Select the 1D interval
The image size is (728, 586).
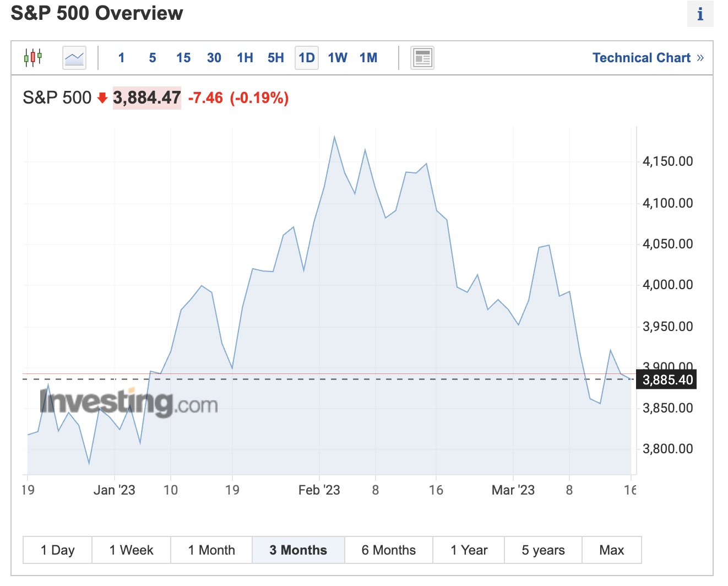click(307, 58)
